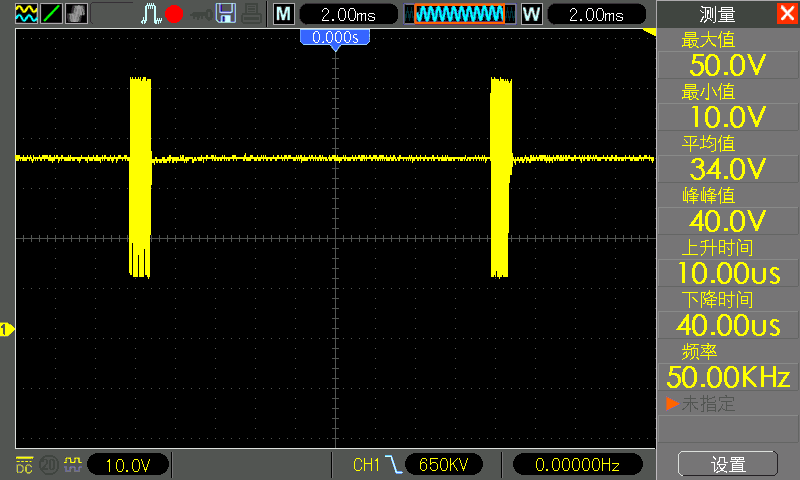Image resolution: width=800 pixels, height=480 pixels.
Task: Click the main 2.00ms timebase value
Action: (348, 15)
